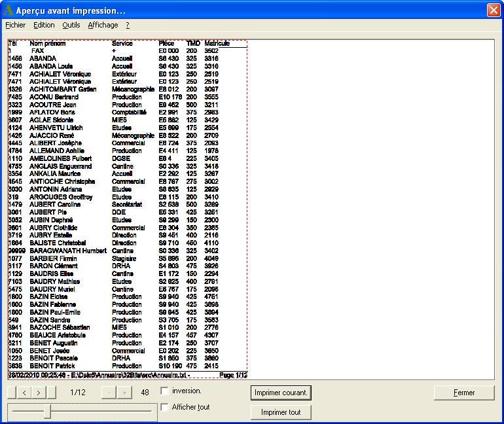The height and width of the screenshot is (424, 504).
Task: Click the name 'ANGLAIS Enguerrand'
Action: pyautogui.click(x=61, y=166)
